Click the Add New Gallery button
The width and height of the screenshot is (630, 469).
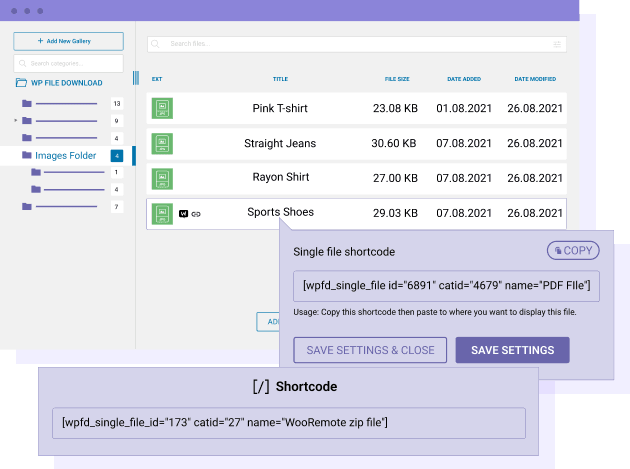pos(68,41)
